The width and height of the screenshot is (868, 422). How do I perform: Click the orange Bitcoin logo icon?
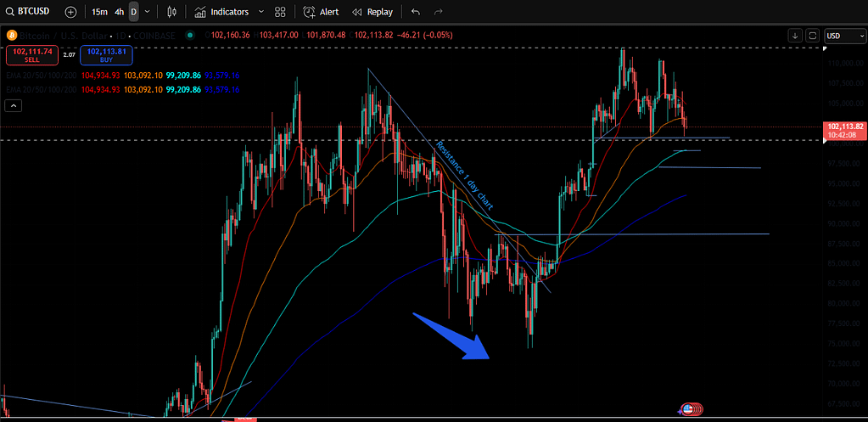tap(10, 36)
